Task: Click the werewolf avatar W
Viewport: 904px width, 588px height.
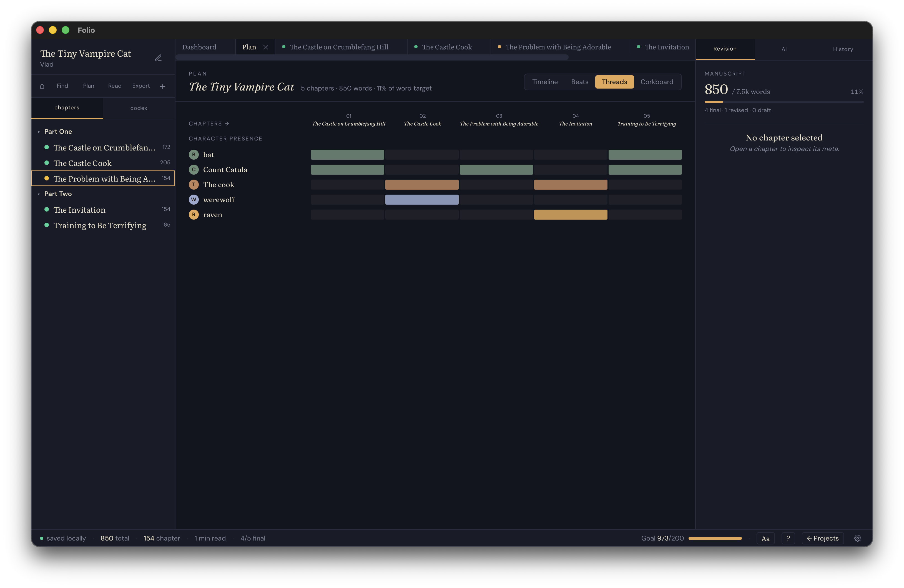Action: click(x=194, y=199)
